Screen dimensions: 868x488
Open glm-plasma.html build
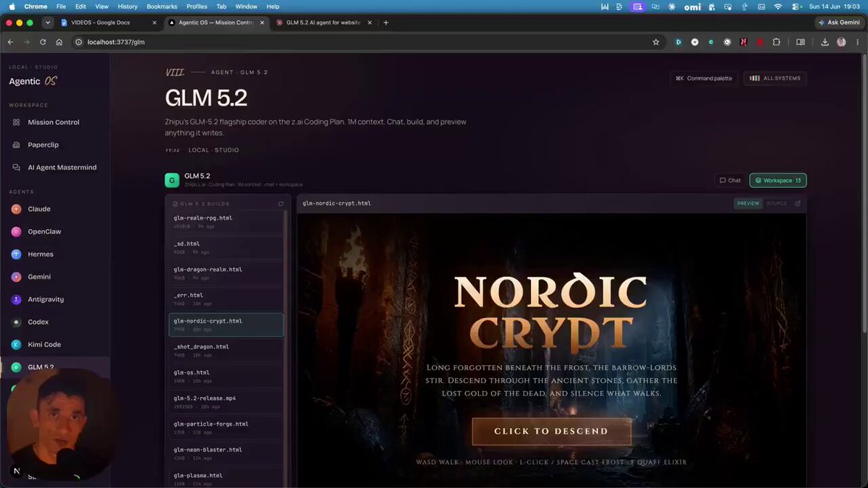tap(226, 478)
